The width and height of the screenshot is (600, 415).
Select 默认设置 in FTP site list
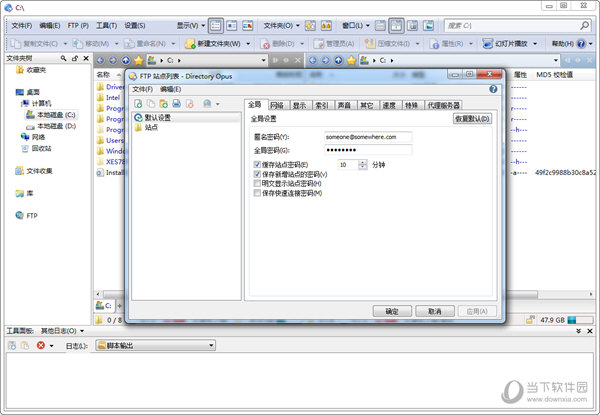pyautogui.click(x=157, y=117)
